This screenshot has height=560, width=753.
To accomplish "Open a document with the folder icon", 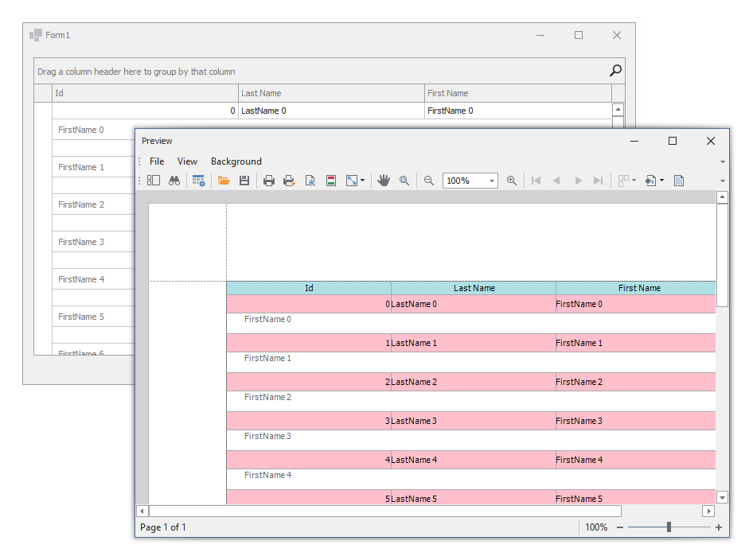I will (224, 181).
